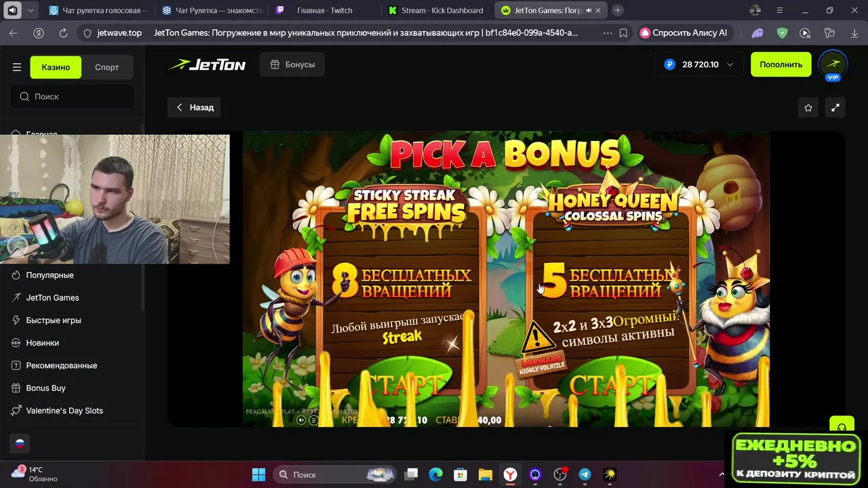This screenshot has height=488, width=868.
Task: Click the jetwave.top address bar
Action: 119,33
